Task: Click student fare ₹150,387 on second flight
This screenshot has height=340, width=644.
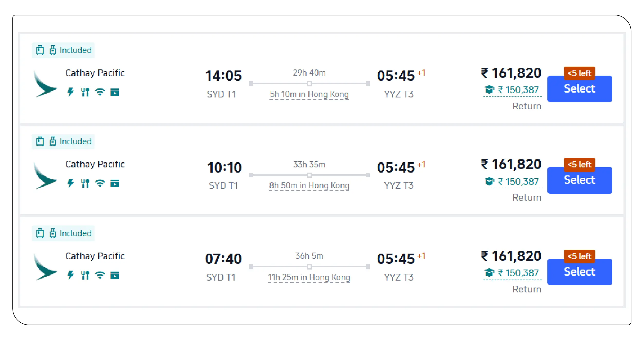Action: click(x=512, y=182)
